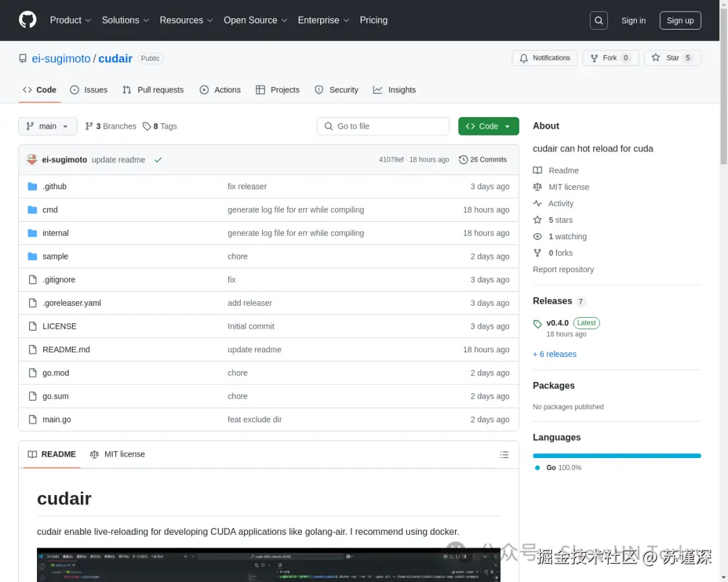Click the Readme book icon in About

pos(538,170)
